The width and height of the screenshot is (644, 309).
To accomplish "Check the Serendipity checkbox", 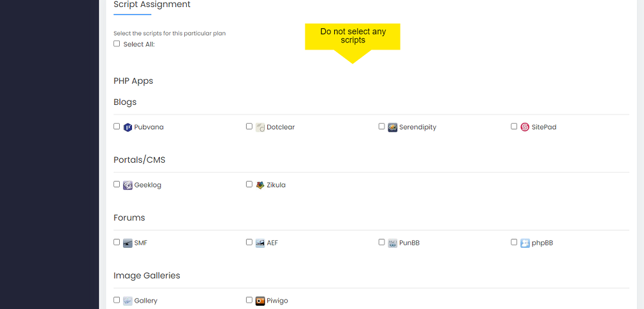I will coord(381,126).
